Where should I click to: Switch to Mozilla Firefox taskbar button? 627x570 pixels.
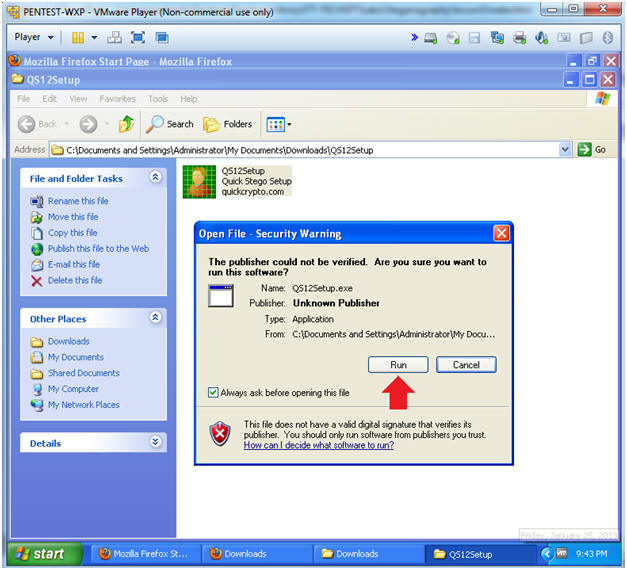point(145,554)
